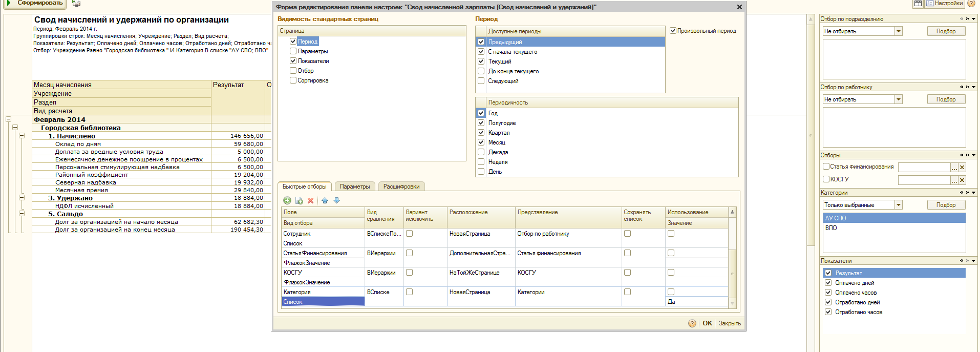
Task: Click the print icon next to Сформировать
Action: tap(76, 4)
